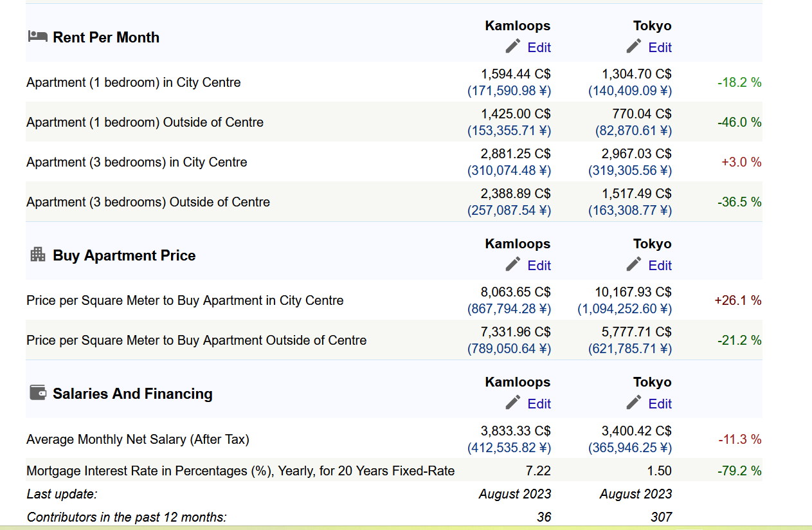Click Kamloops value 8,063.65 C$
This screenshot has width=812, height=530.
click(x=516, y=292)
